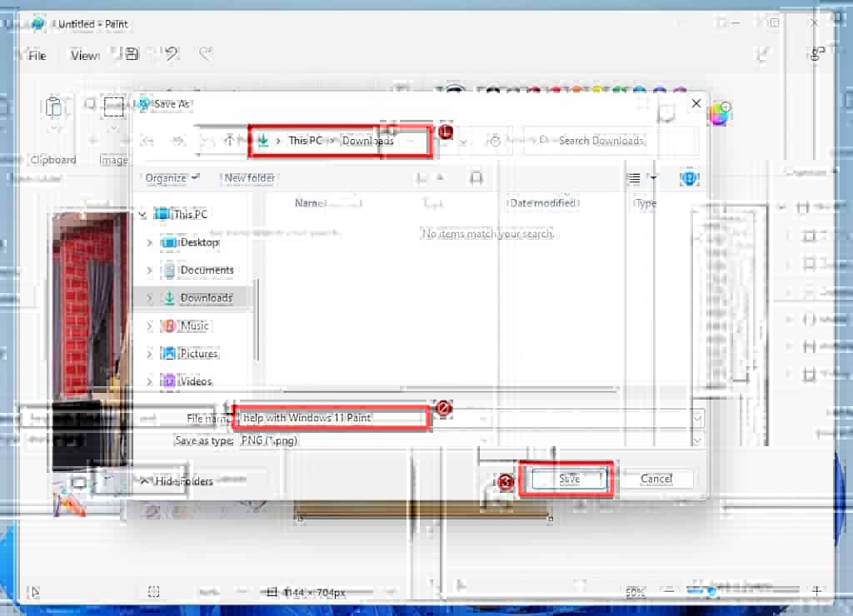
Task: Select Videos in navigation pane
Action: [196, 381]
